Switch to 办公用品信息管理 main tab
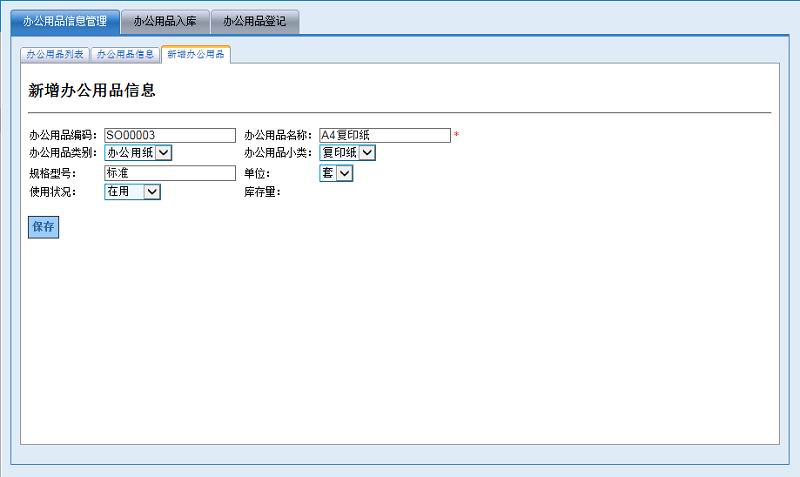The width and height of the screenshot is (800, 477). pyautogui.click(x=65, y=22)
